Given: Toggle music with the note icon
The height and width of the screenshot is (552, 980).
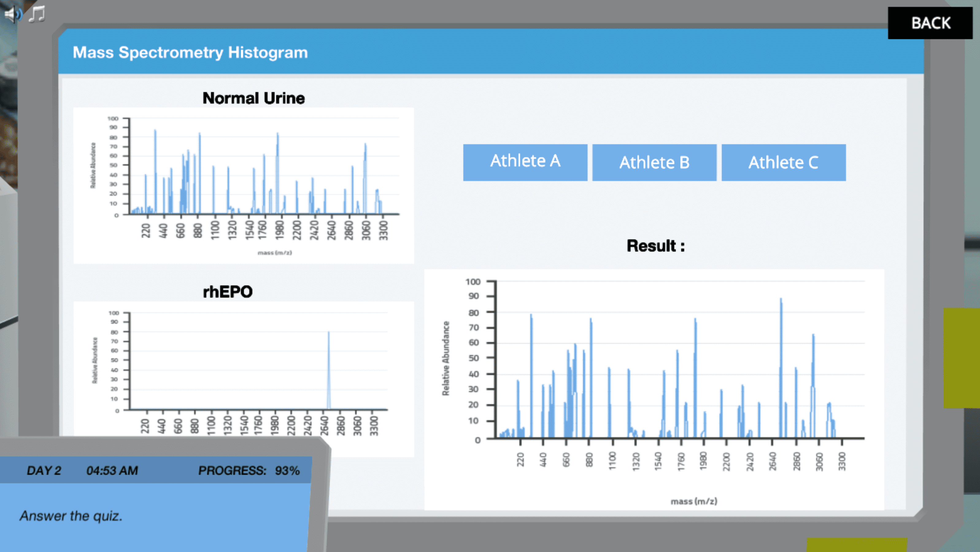Looking at the screenshot, I should [37, 14].
